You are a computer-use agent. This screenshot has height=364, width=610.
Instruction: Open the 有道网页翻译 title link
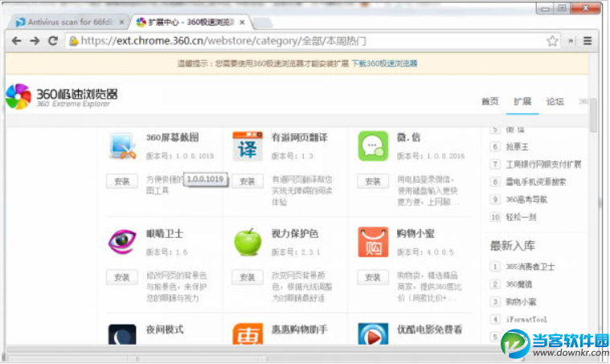coord(300,137)
